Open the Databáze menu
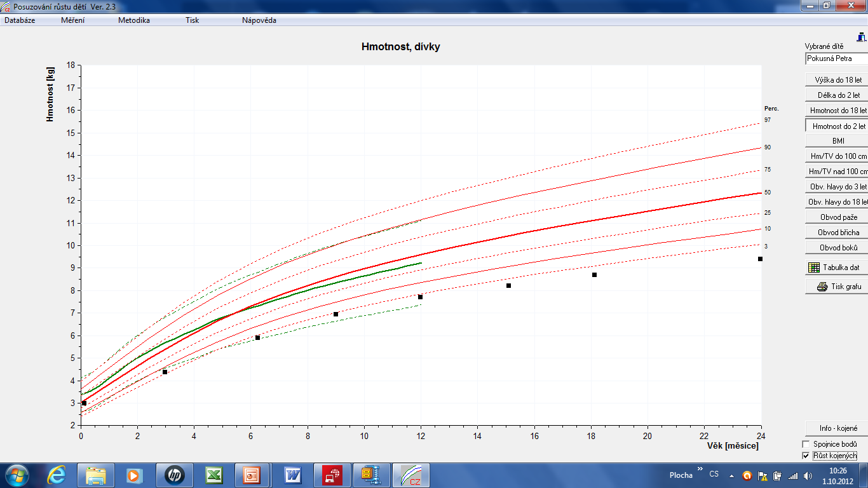This screenshot has width=868, height=488. pos(20,20)
